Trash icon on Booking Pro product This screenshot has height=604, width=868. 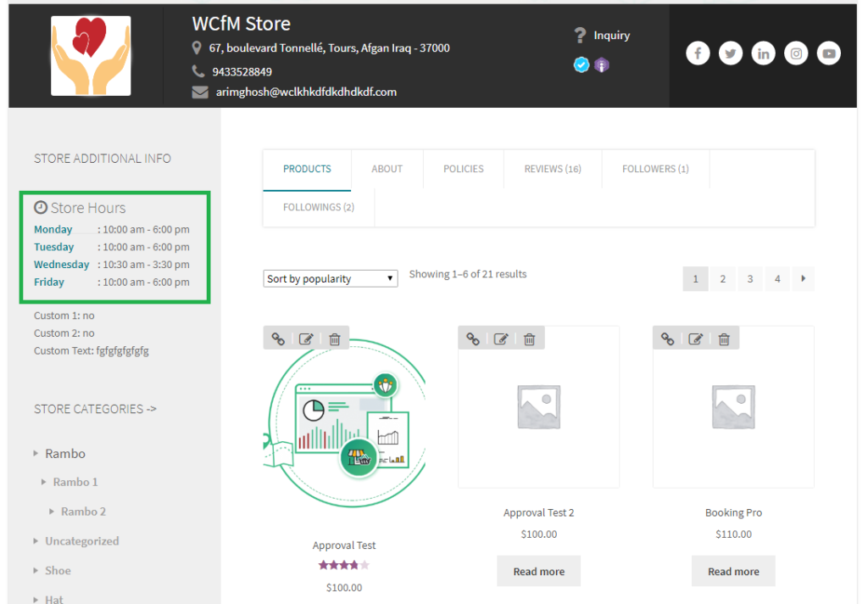click(x=724, y=338)
